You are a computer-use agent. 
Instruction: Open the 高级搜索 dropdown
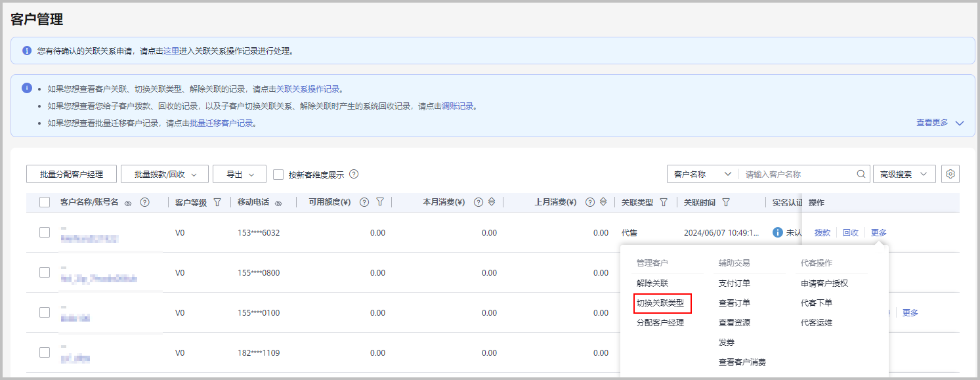point(903,175)
